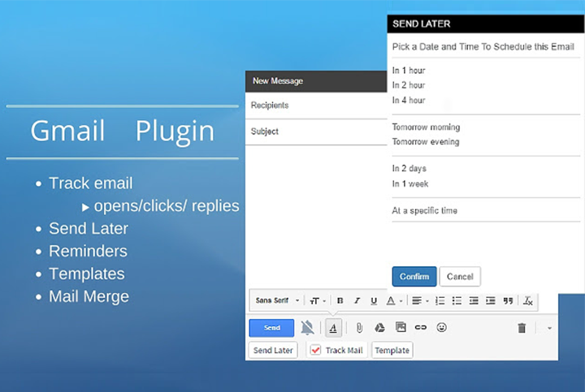Toggle underline formatting

pyautogui.click(x=374, y=301)
